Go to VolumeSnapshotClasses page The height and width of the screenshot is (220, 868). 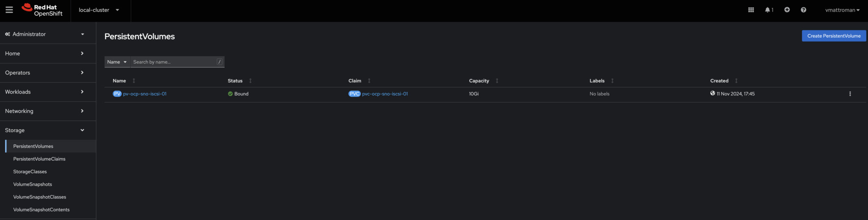pos(39,197)
